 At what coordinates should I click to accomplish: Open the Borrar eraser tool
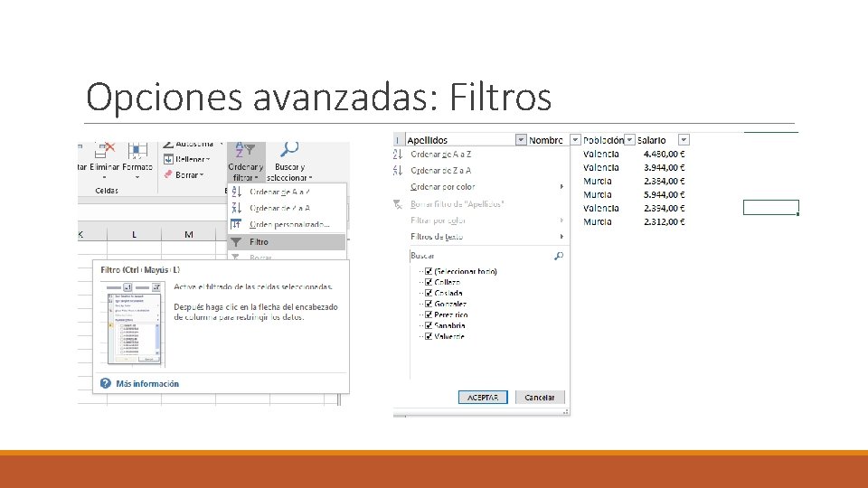tap(184, 174)
